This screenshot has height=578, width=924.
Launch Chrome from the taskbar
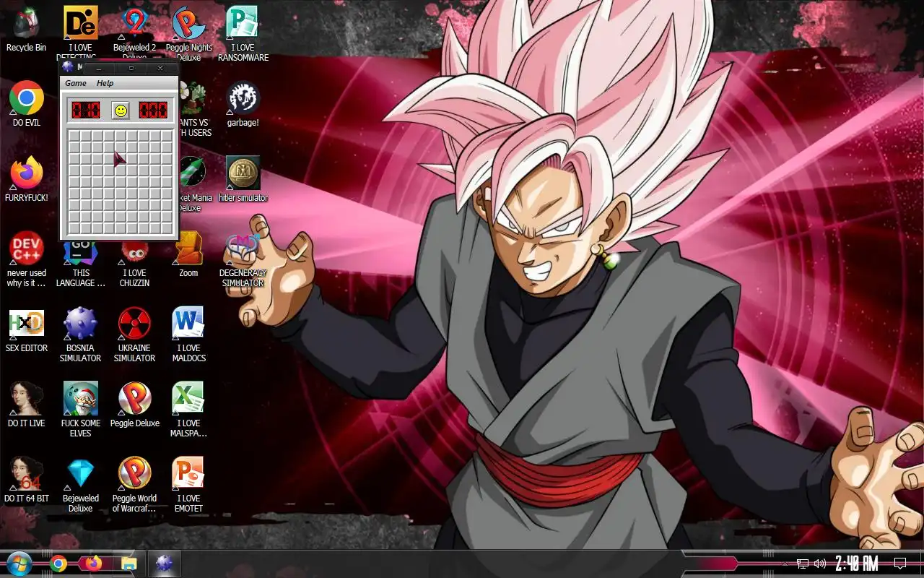tap(59, 564)
